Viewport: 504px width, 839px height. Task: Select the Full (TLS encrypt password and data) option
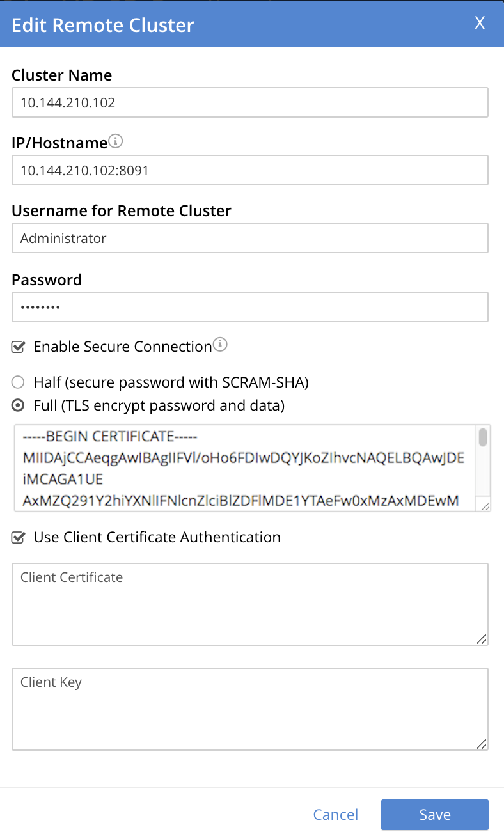(x=18, y=405)
